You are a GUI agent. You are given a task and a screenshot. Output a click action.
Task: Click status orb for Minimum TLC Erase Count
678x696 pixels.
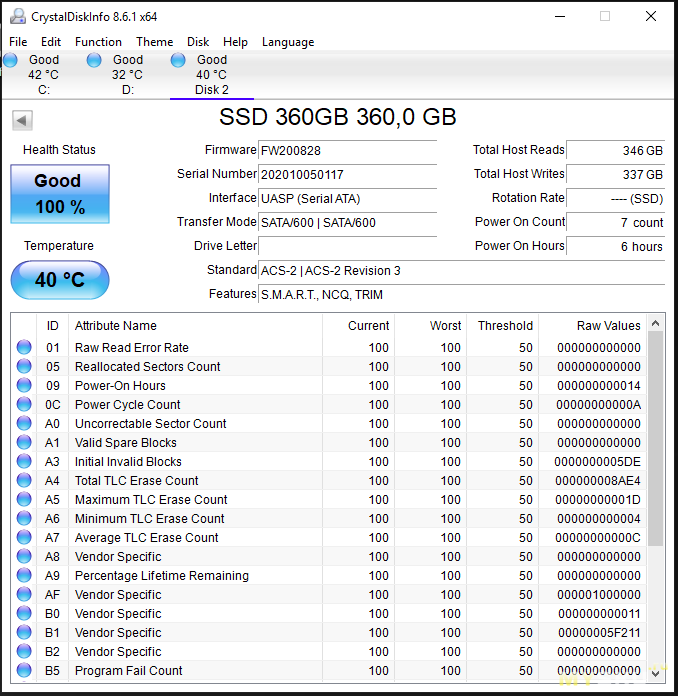(24, 518)
